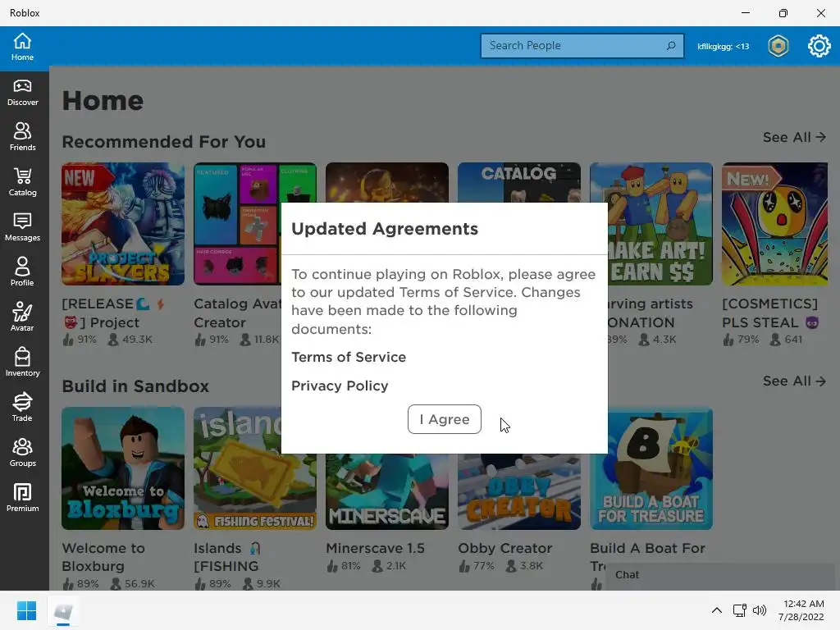Viewport: 840px width, 630px height.
Task: Open the settings gear icon
Action: coord(819,46)
